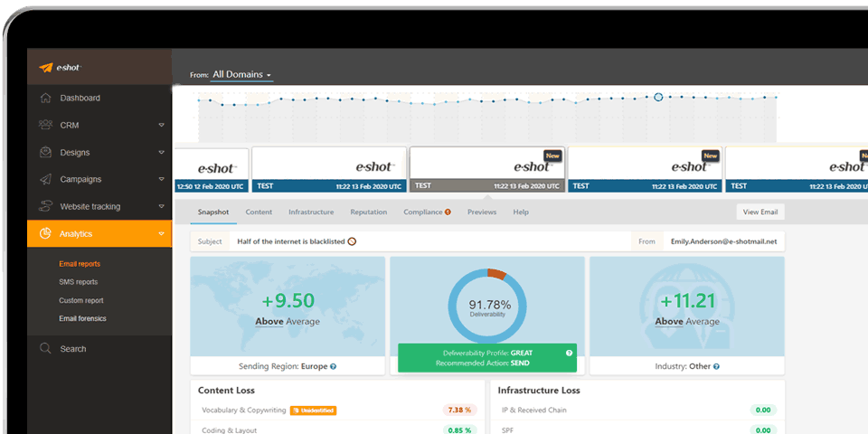Viewport: 868px width, 434px height.
Task: Click the Unidentified orange tag
Action: point(314,410)
